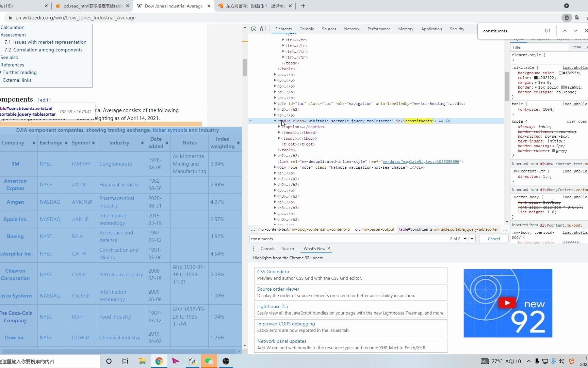
Task: Open Improved CORS debugging link
Action: pyautogui.click(x=286, y=324)
